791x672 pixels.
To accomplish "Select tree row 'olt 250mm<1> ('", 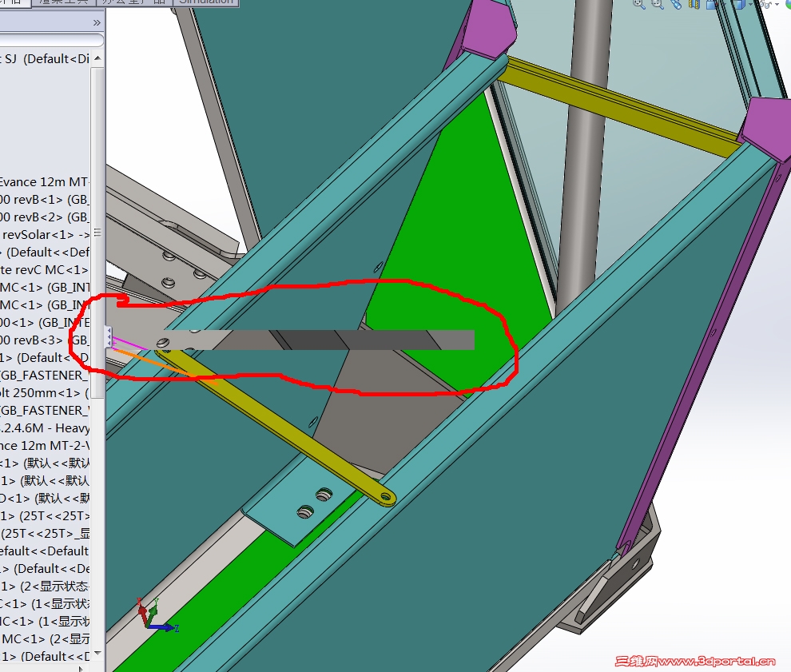I will (45, 392).
